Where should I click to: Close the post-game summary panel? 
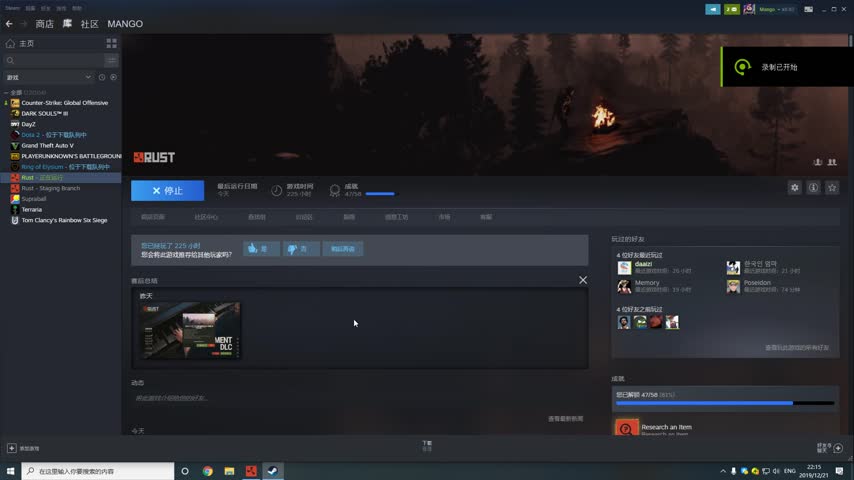point(583,280)
